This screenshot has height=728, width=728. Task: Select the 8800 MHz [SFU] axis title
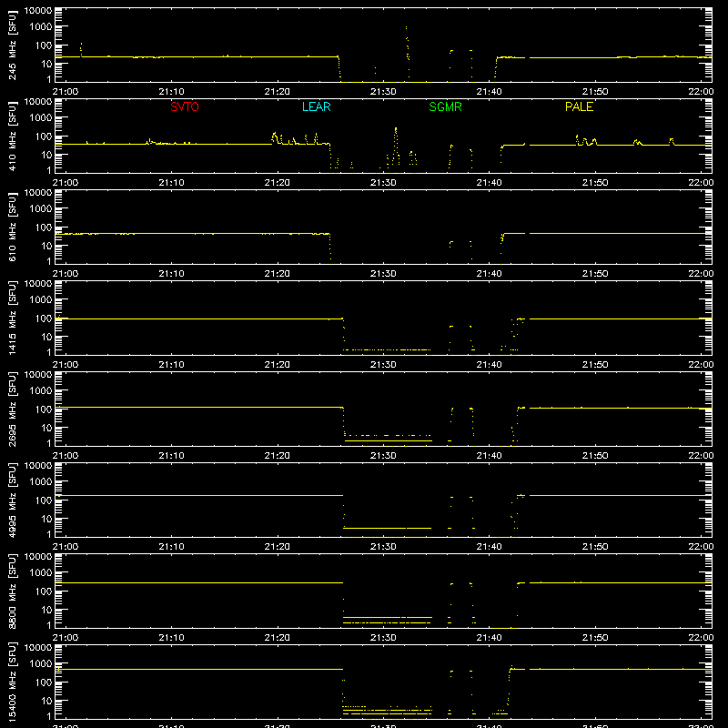[13, 591]
